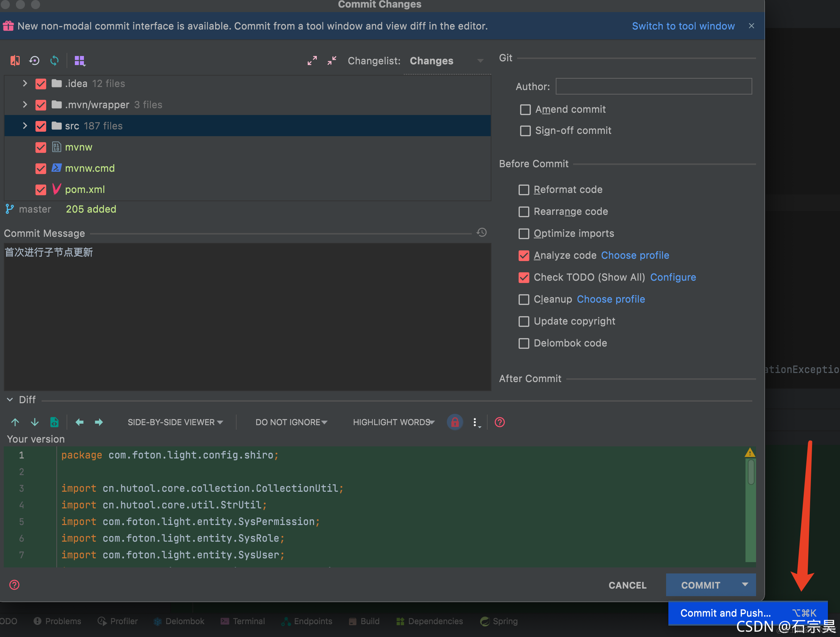Open Build tool window tab
Screen dimensions: 840x637
[x=364, y=621]
